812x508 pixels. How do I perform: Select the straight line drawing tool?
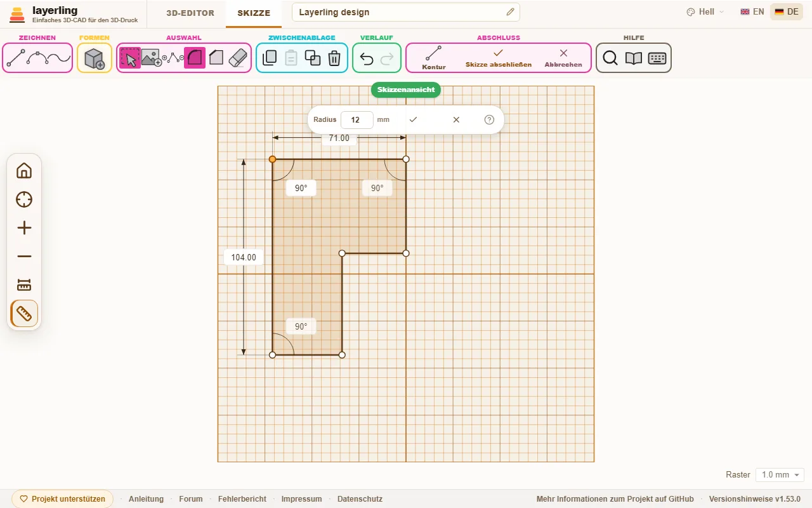pyautogui.click(x=16, y=58)
